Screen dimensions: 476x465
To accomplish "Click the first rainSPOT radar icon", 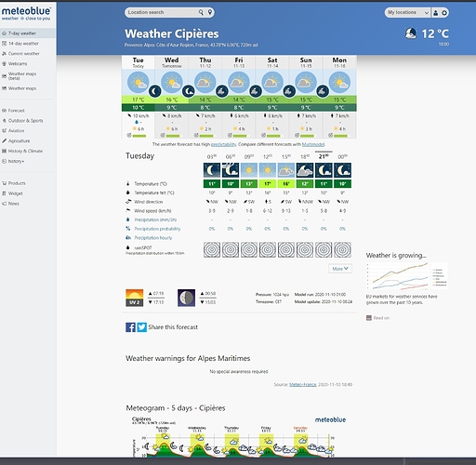I will [x=212, y=249].
